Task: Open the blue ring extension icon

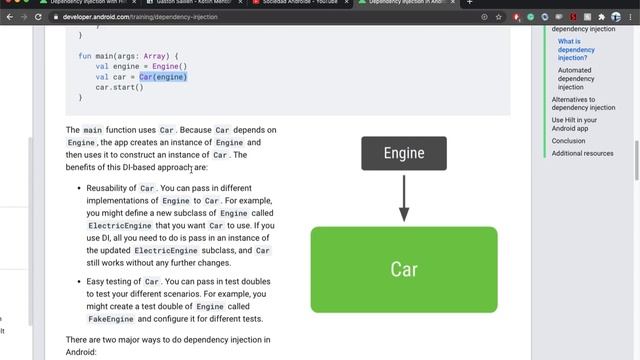Action: 544,17
